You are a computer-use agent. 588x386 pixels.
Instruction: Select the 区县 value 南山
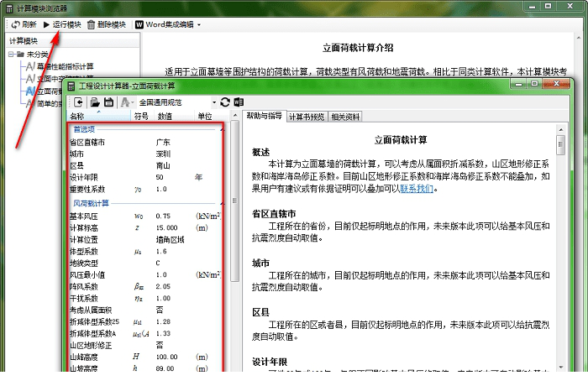163,165
